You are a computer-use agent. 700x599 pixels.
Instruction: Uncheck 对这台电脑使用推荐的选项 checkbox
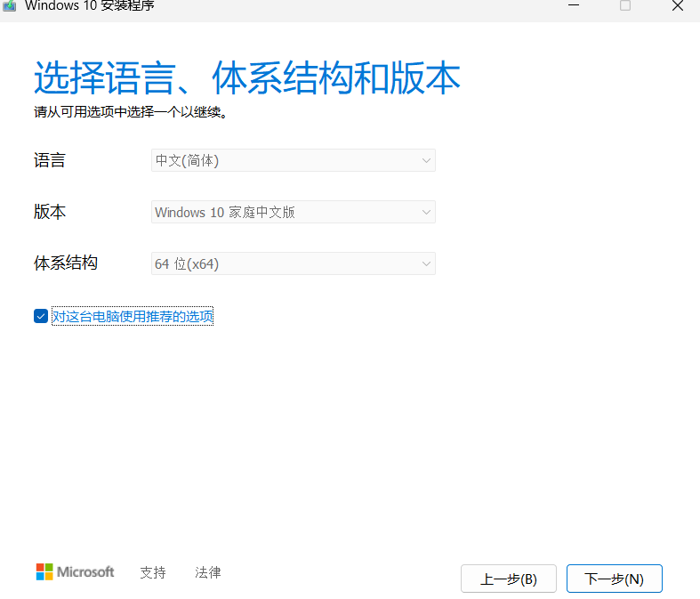tap(41, 316)
